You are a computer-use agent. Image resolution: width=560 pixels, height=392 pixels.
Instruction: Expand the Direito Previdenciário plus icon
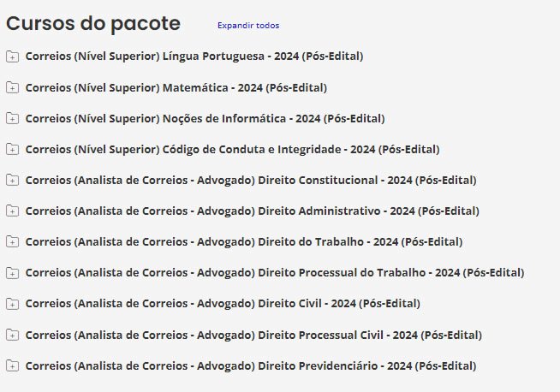click(12, 365)
